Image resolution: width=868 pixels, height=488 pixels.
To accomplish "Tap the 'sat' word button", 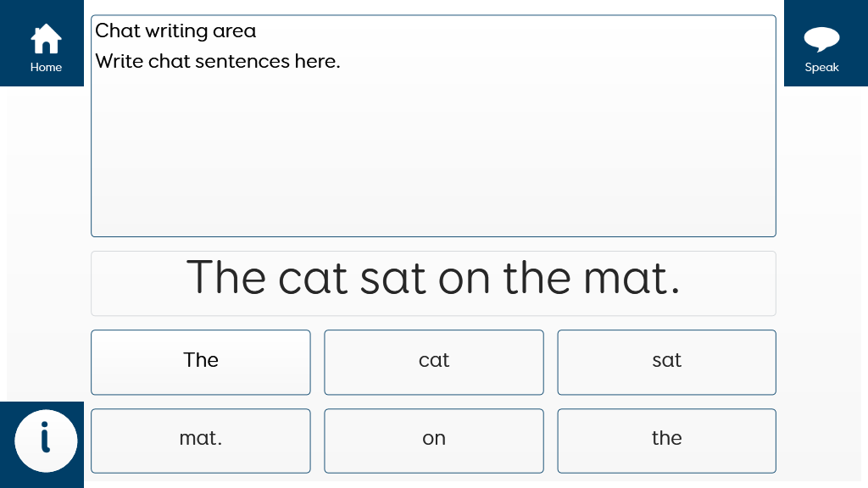I will (666, 362).
